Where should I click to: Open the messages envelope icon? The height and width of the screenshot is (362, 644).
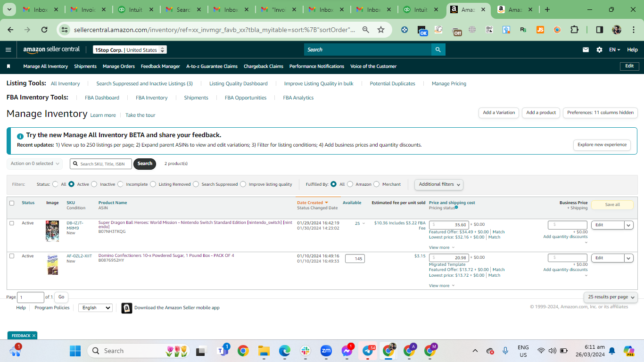586,49
